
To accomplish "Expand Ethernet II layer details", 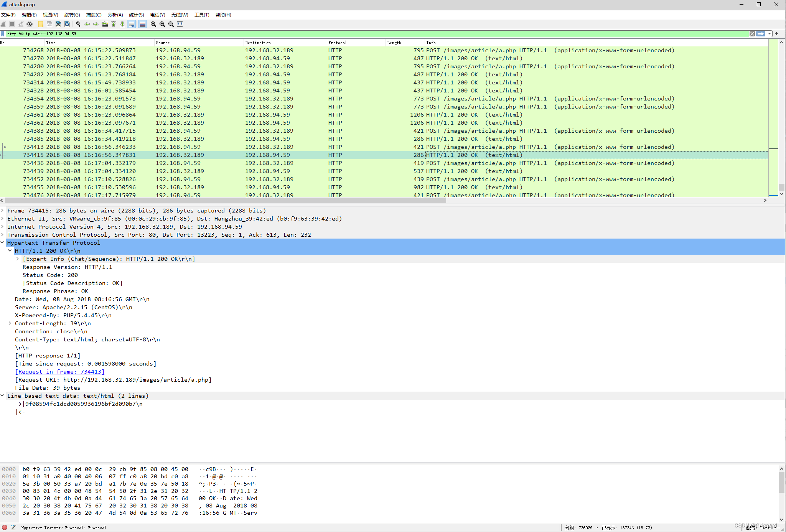I will pyautogui.click(x=2, y=218).
